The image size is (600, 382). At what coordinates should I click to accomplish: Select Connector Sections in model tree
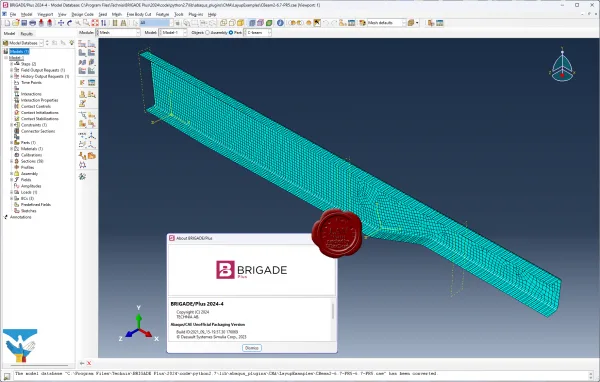[x=38, y=131]
